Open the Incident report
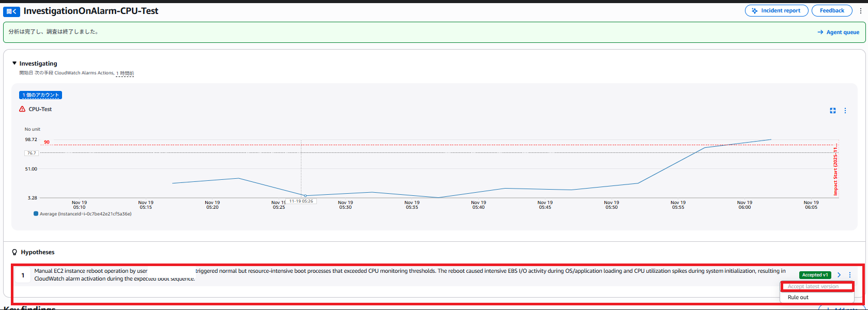The image size is (868, 310). [776, 11]
